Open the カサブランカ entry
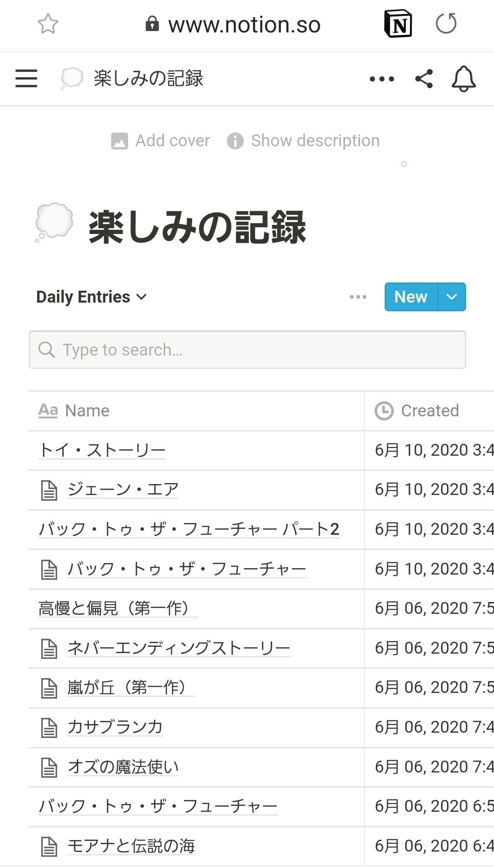 pos(115,727)
